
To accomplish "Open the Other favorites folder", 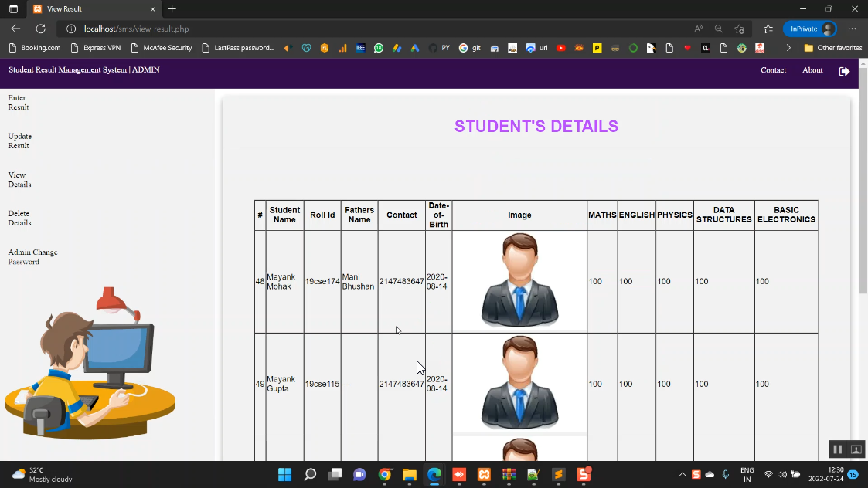I will [x=832, y=48].
